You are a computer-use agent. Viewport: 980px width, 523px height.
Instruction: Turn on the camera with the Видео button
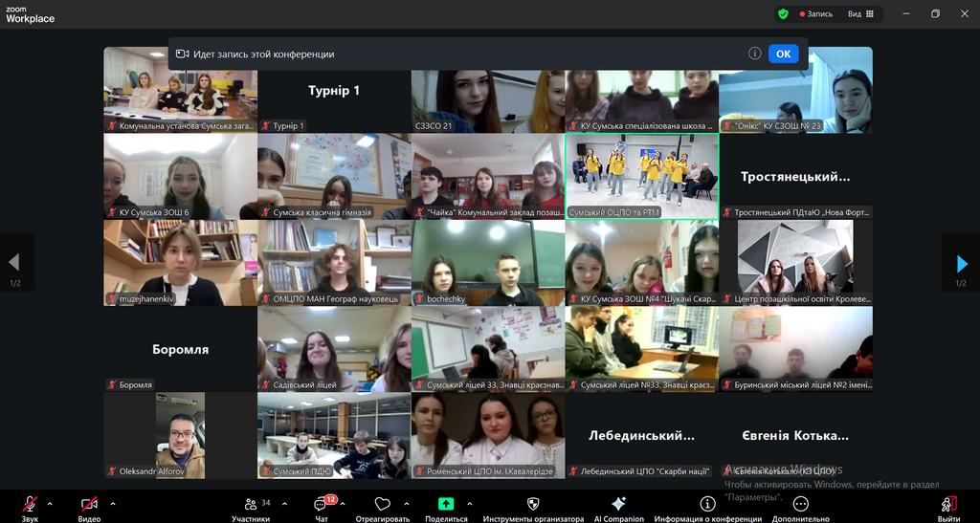point(89,505)
